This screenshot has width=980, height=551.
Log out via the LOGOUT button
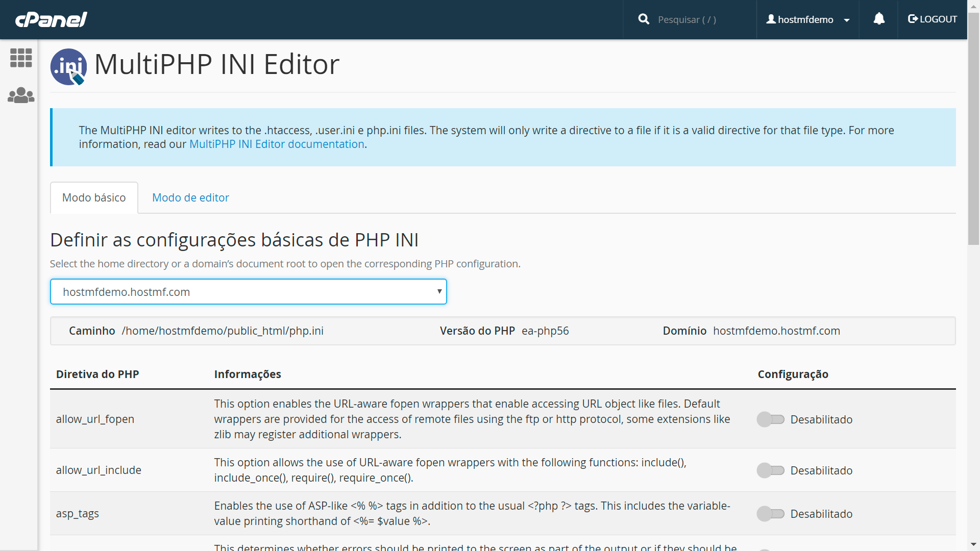pos(932,19)
